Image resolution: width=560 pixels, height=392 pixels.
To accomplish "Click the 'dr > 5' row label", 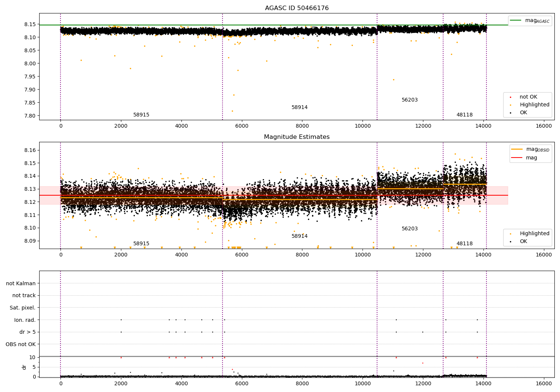I will 28,332.
